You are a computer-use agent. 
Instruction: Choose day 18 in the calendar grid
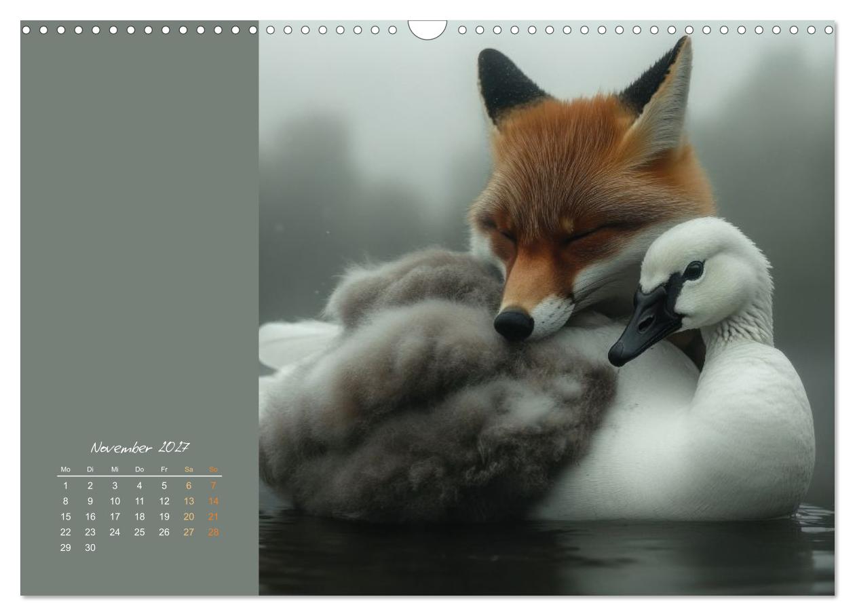139,517
